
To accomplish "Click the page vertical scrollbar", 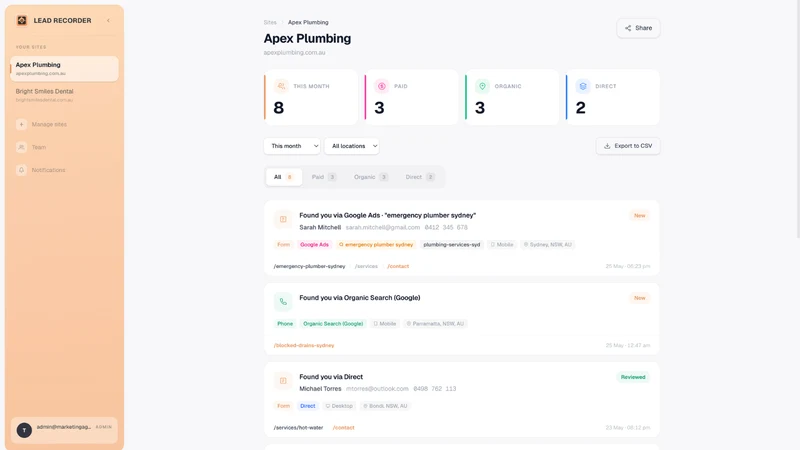I will 797,119.
